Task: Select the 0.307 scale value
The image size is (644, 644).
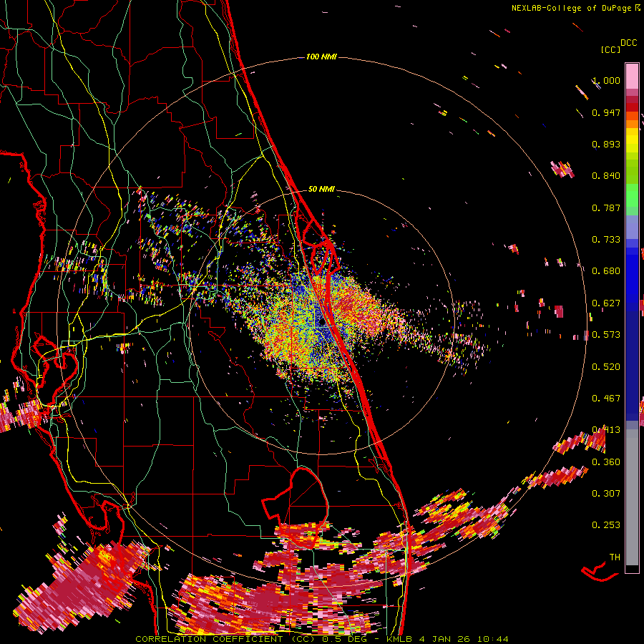Action: click(606, 494)
